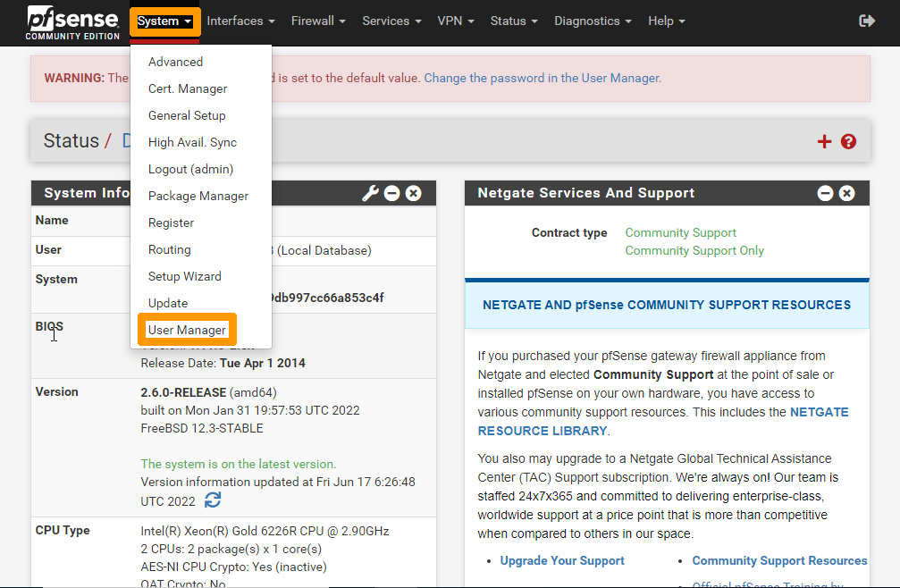Expand the Interfaces dropdown menu
The width and height of the screenshot is (900, 588).
240,21
